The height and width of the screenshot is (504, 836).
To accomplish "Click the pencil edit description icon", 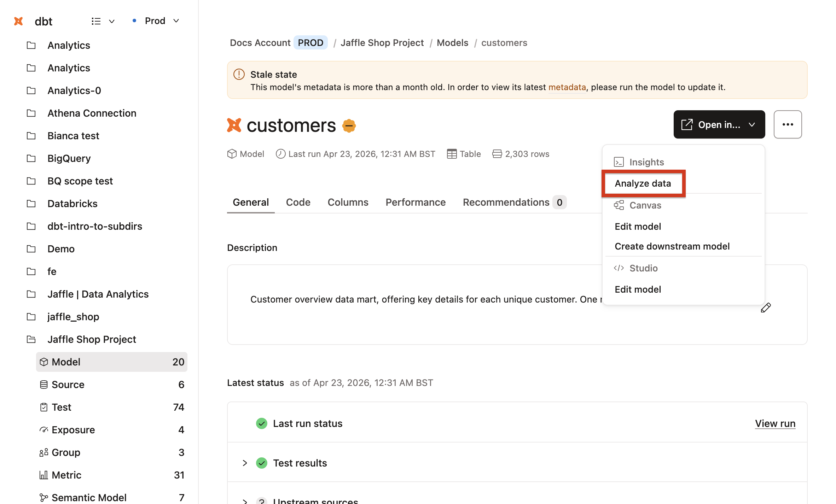I will pos(766,308).
